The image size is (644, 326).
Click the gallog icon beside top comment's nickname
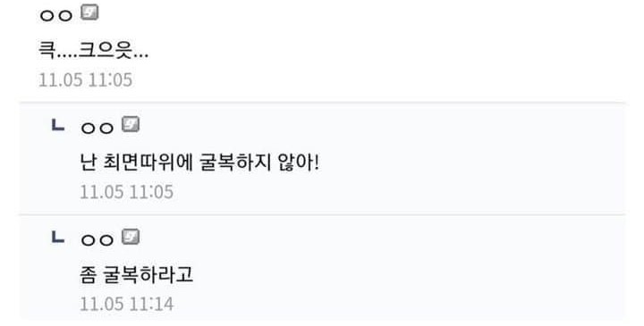coord(89,13)
